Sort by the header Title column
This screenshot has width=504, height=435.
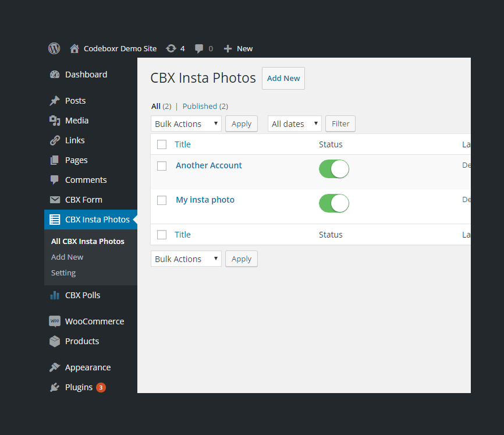pyautogui.click(x=183, y=144)
